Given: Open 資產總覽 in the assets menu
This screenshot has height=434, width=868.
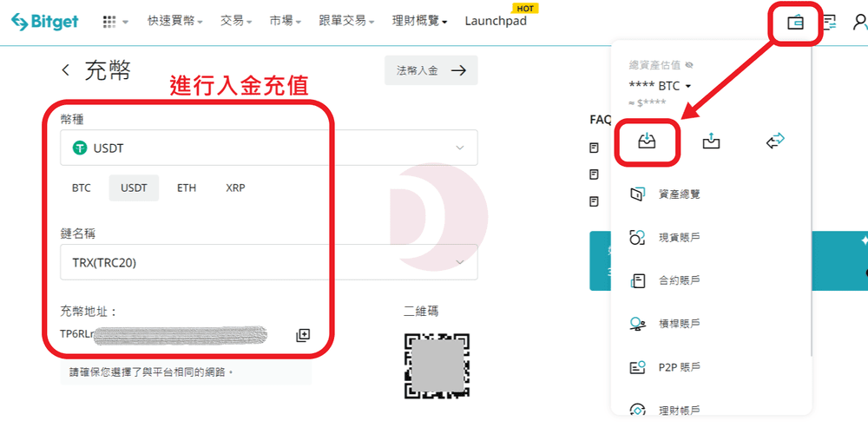Looking at the screenshot, I should [680, 194].
